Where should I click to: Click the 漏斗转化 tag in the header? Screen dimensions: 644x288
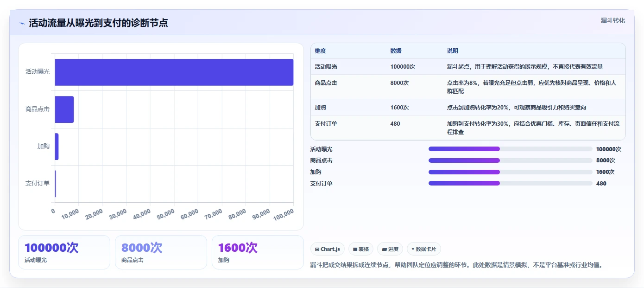(613, 21)
